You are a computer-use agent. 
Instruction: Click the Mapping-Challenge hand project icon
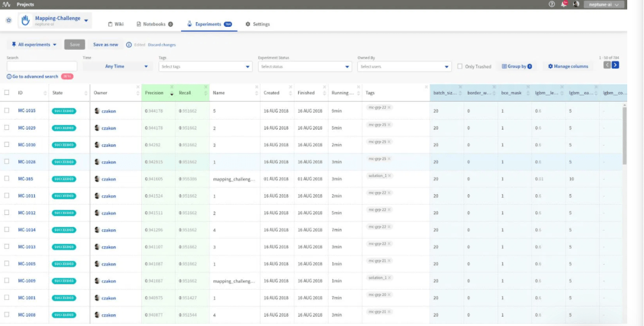(x=26, y=20)
